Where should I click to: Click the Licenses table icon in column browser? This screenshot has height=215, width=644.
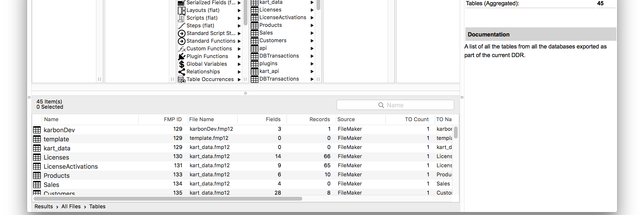coord(254,10)
